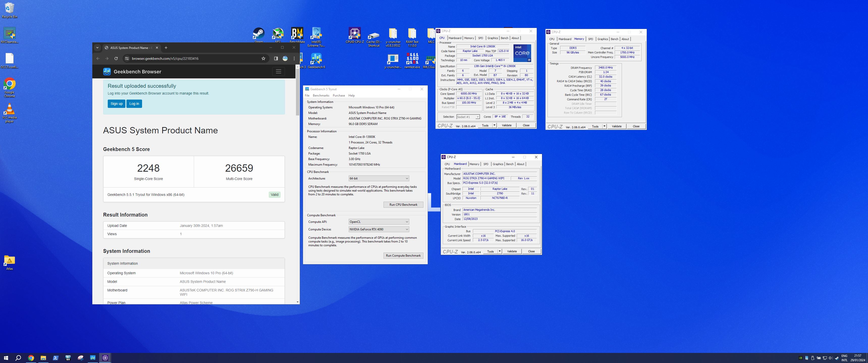Viewport: 868px width, 363px height.
Task: Click the Geekbench address bar URL
Action: pos(165,58)
